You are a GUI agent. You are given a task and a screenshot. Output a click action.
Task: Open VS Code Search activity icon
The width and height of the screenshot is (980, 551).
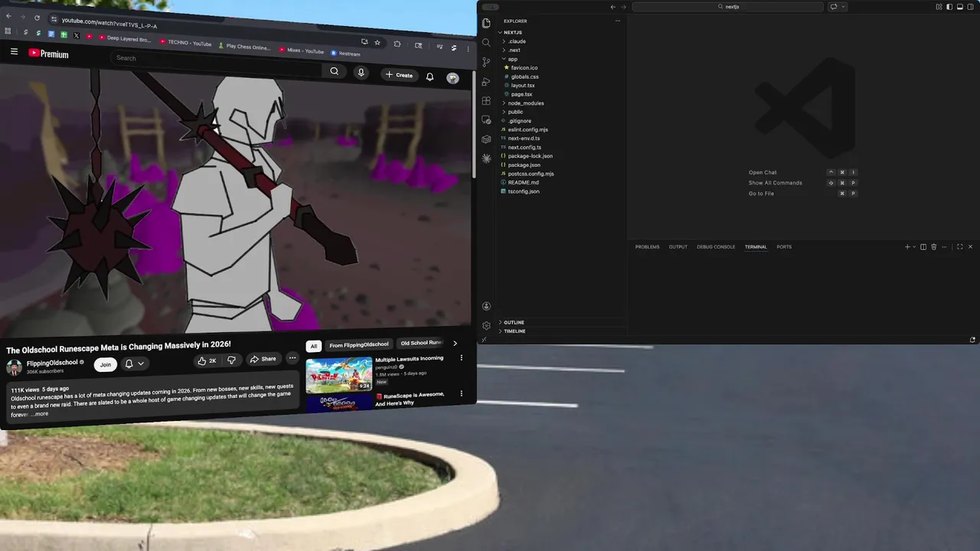tap(486, 42)
